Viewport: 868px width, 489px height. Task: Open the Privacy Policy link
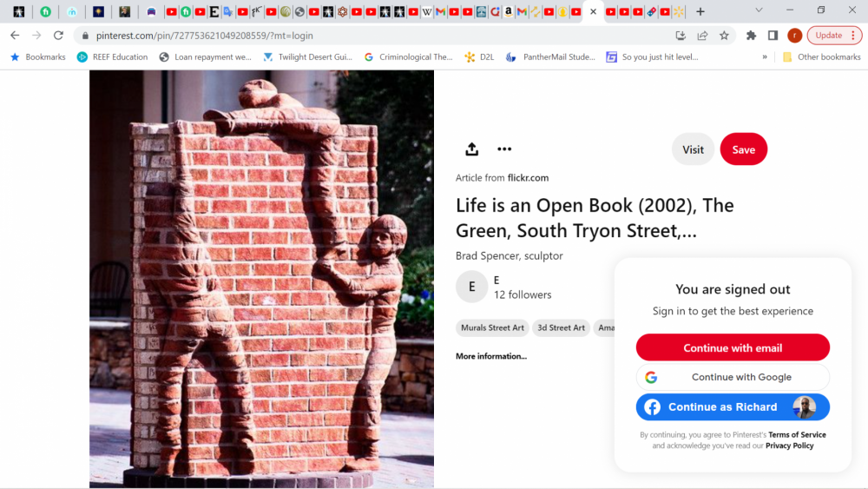(789, 446)
